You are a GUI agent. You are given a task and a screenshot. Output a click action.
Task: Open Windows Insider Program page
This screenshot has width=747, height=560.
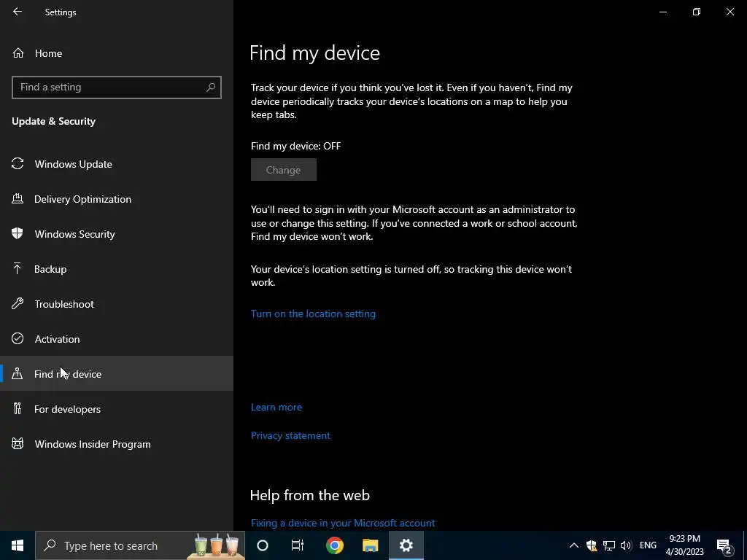click(117, 444)
